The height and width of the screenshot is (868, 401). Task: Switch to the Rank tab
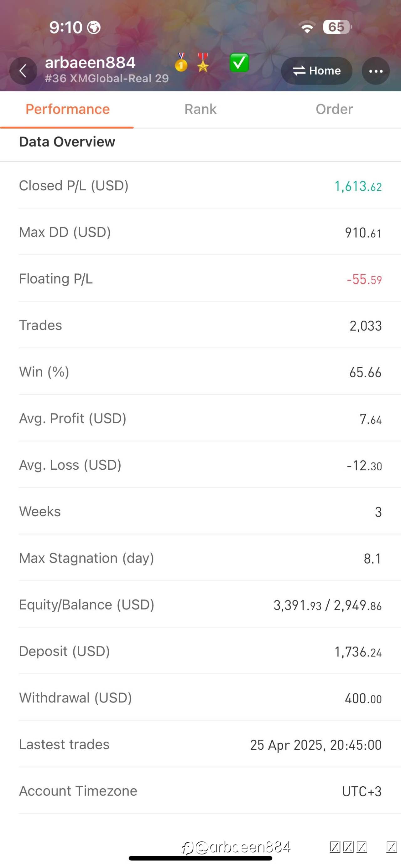(x=200, y=109)
